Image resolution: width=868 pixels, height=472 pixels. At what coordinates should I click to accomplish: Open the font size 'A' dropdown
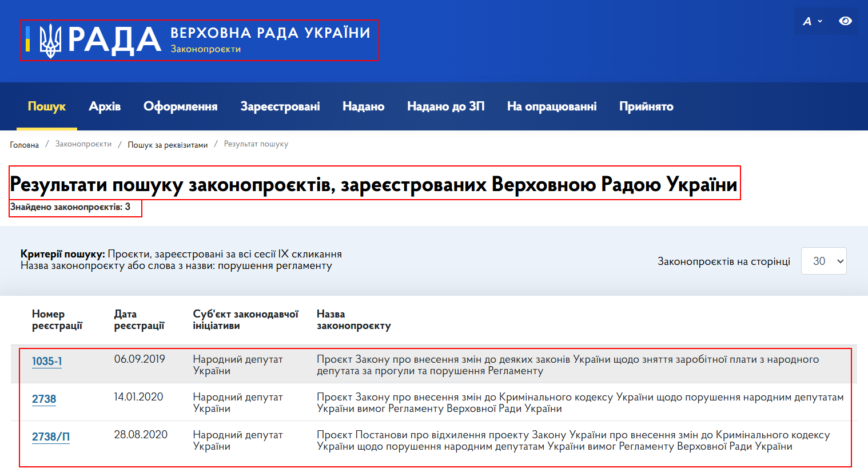coord(813,21)
